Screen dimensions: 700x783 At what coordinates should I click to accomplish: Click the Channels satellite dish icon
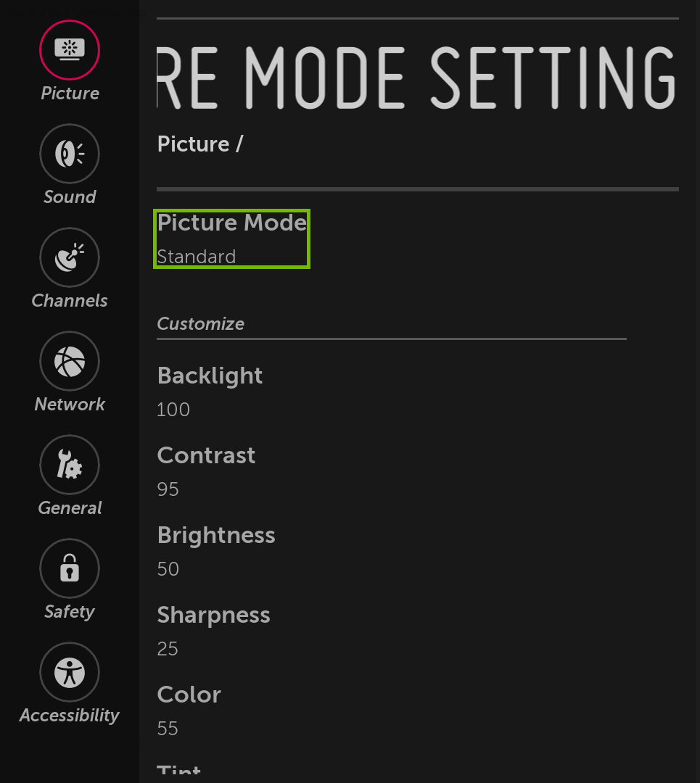point(69,257)
